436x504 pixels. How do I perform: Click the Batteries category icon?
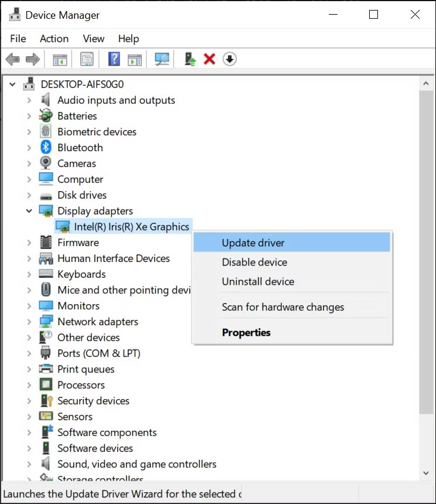[46, 115]
